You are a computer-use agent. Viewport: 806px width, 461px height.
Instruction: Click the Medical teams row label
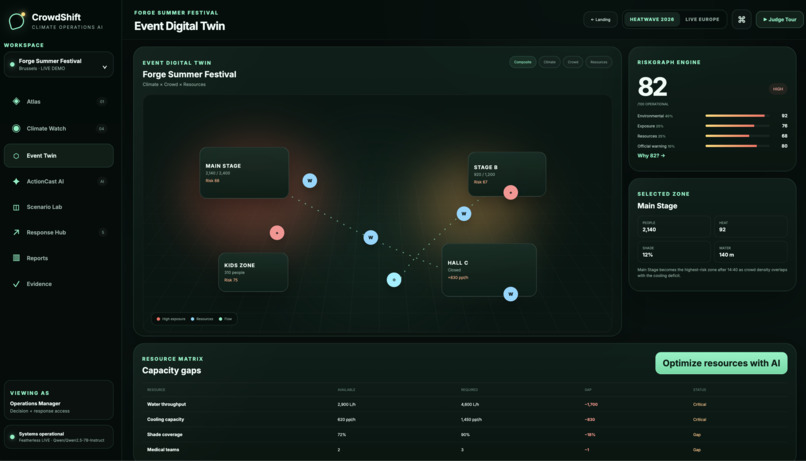(163, 450)
